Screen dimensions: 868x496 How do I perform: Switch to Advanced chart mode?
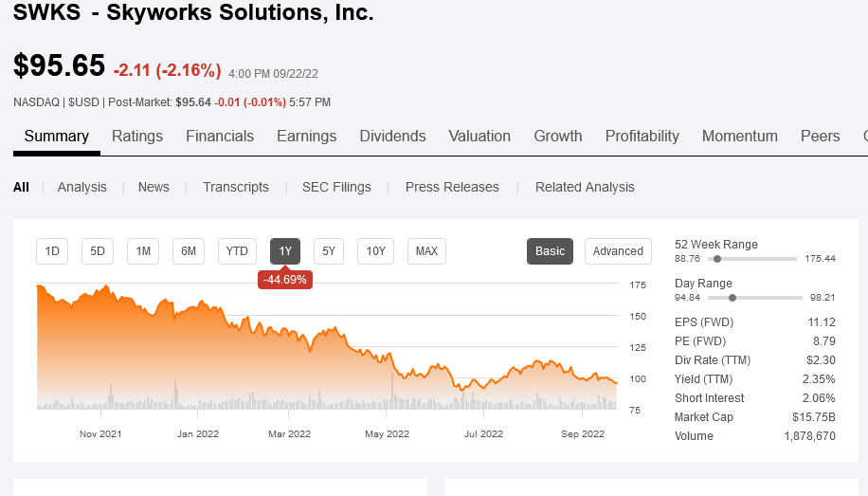[618, 251]
